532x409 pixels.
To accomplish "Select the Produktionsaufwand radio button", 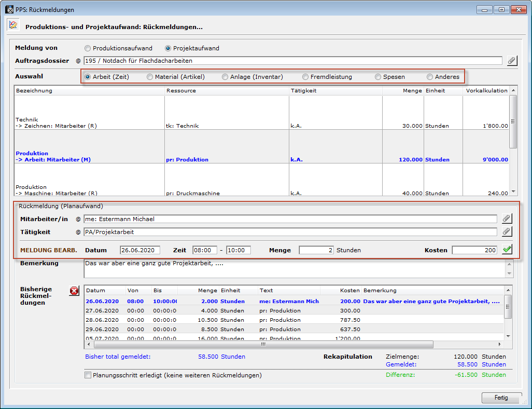I will (87, 48).
